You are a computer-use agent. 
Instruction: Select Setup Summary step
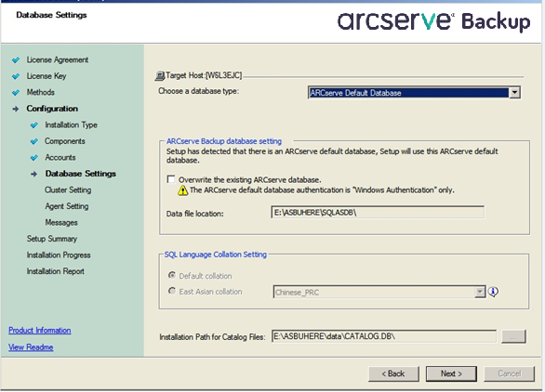pos(52,239)
